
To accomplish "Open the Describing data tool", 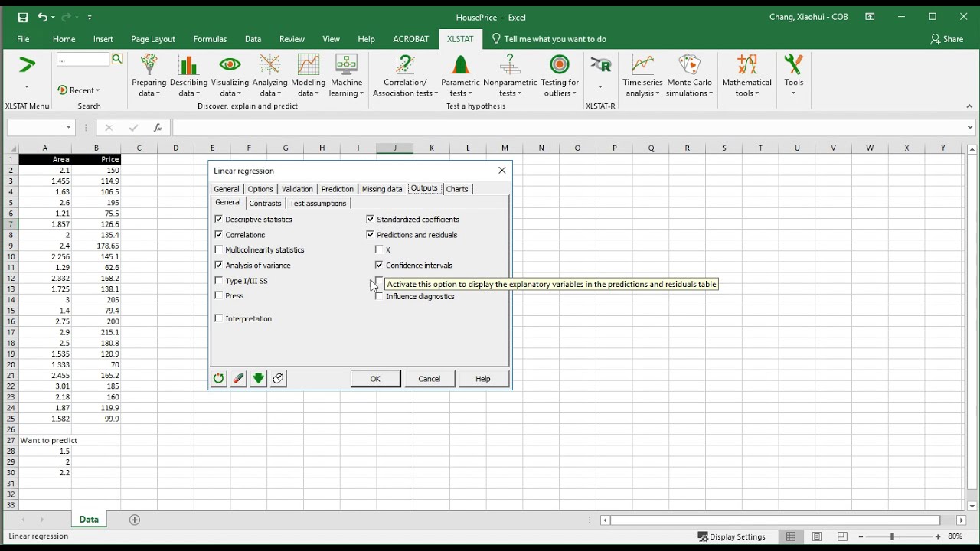I will [188, 76].
